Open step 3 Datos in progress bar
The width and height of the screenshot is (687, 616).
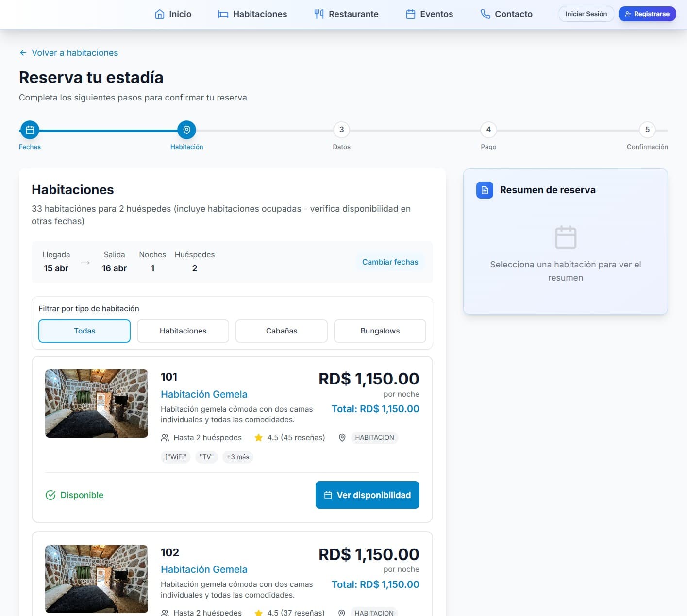pos(341,130)
